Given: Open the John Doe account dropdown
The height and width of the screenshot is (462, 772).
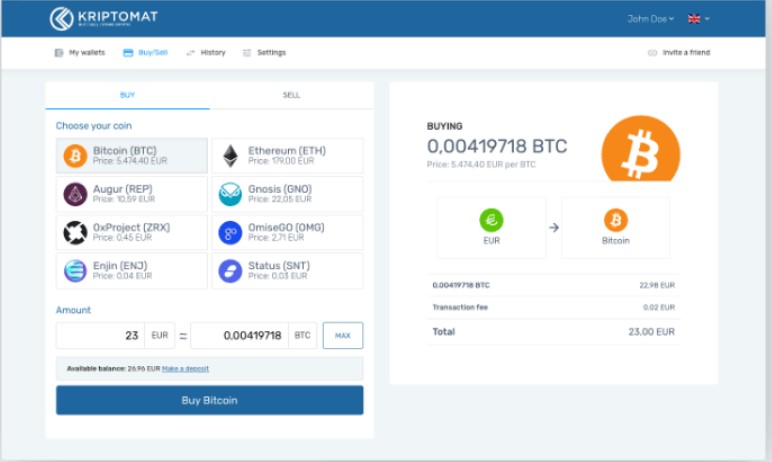Looking at the screenshot, I should click(650, 19).
